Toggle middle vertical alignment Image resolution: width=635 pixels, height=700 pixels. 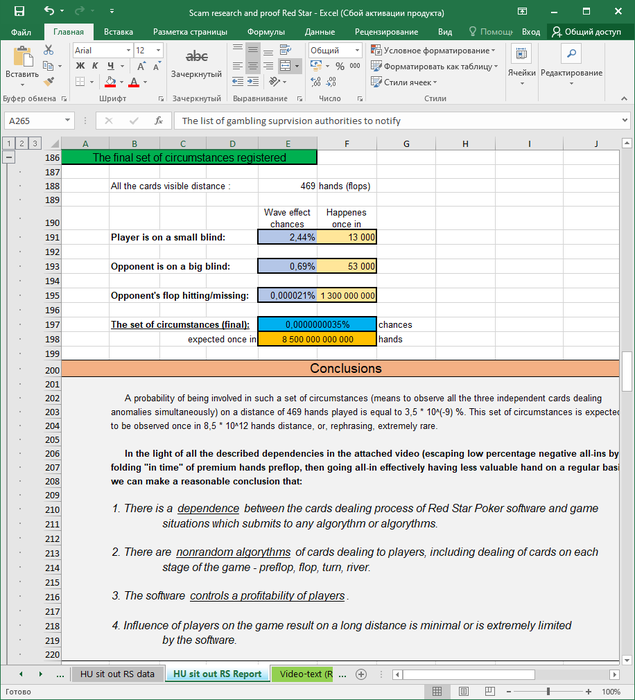coord(253,50)
